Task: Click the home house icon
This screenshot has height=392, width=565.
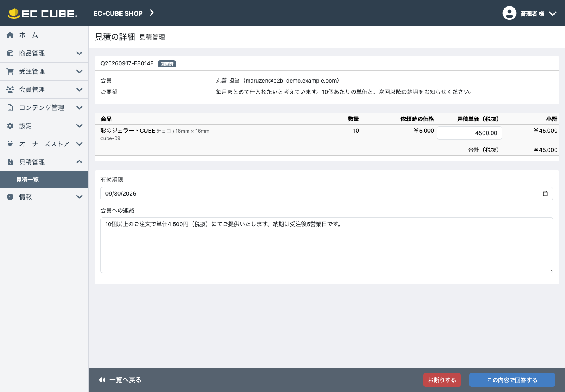Action: click(10, 35)
